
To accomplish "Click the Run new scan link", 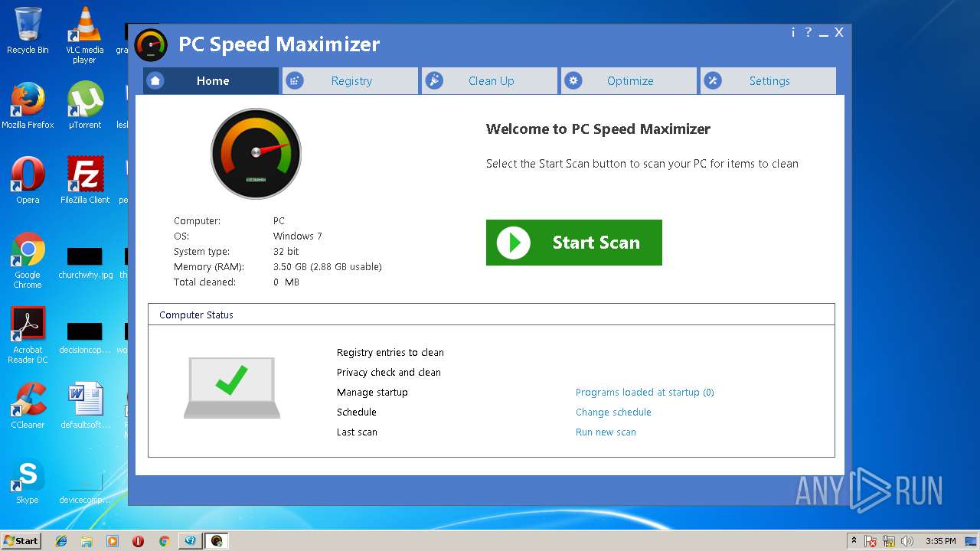I will click(606, 432).
